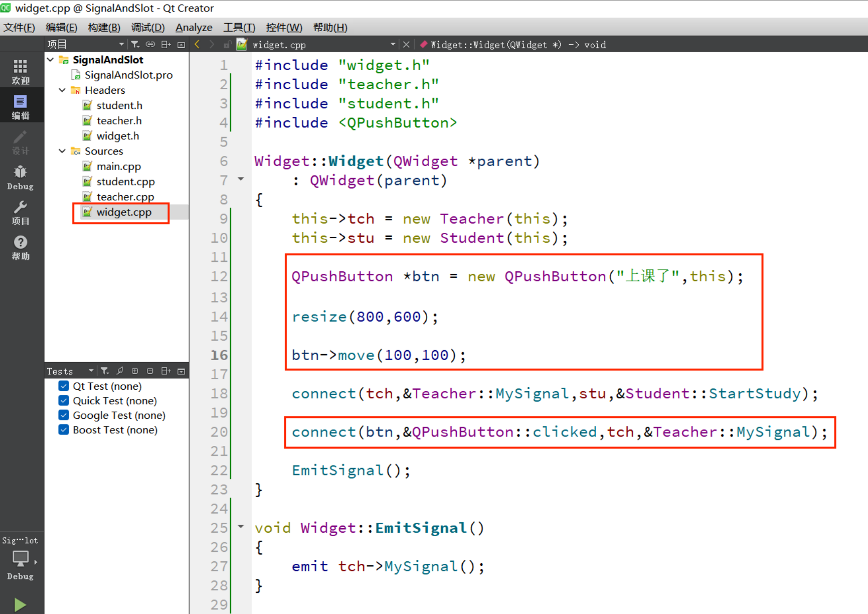Filter the Tests tree

104,371
